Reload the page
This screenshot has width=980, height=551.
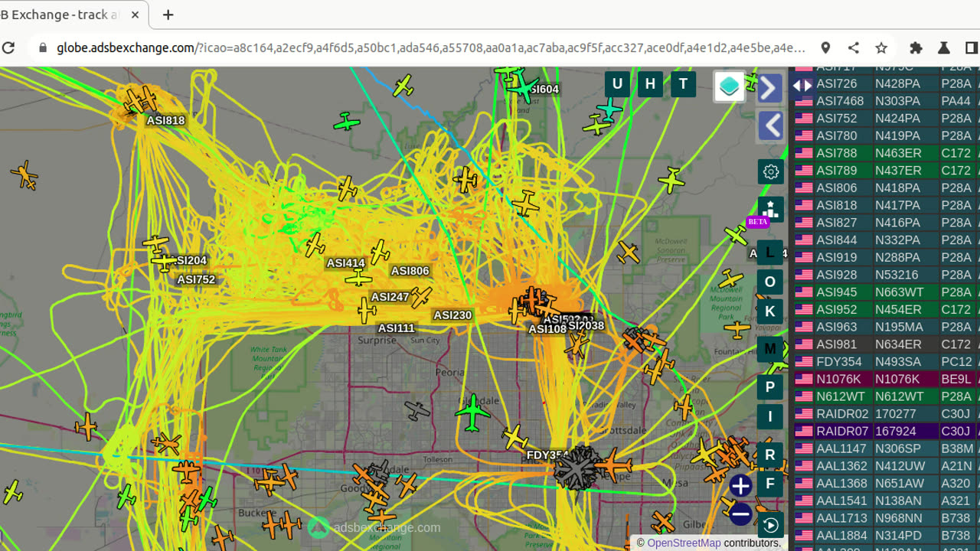click(x=8, y=47)
